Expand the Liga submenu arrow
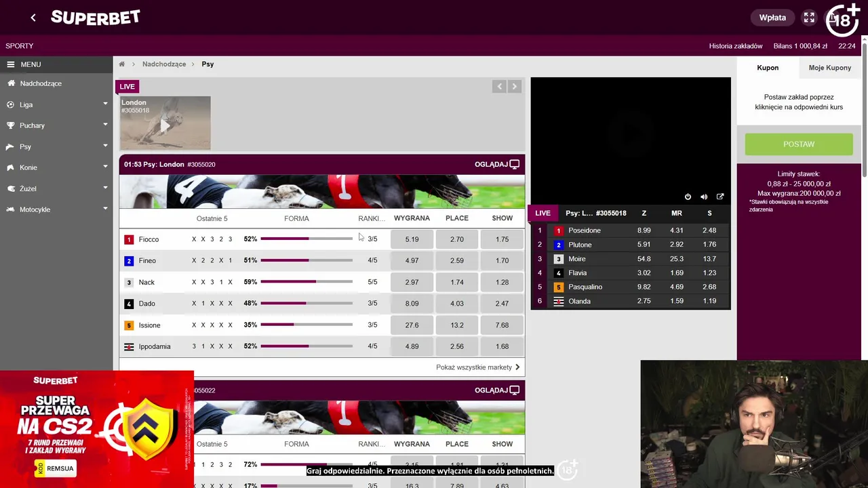The width and height of the screenshot is (868, 488). tap(105, 104)
